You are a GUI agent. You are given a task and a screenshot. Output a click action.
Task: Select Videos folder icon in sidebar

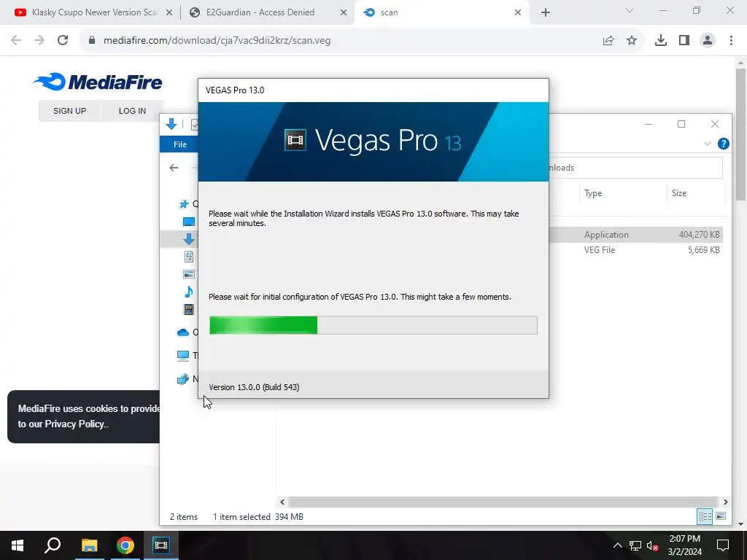click(x=189, y=309)
